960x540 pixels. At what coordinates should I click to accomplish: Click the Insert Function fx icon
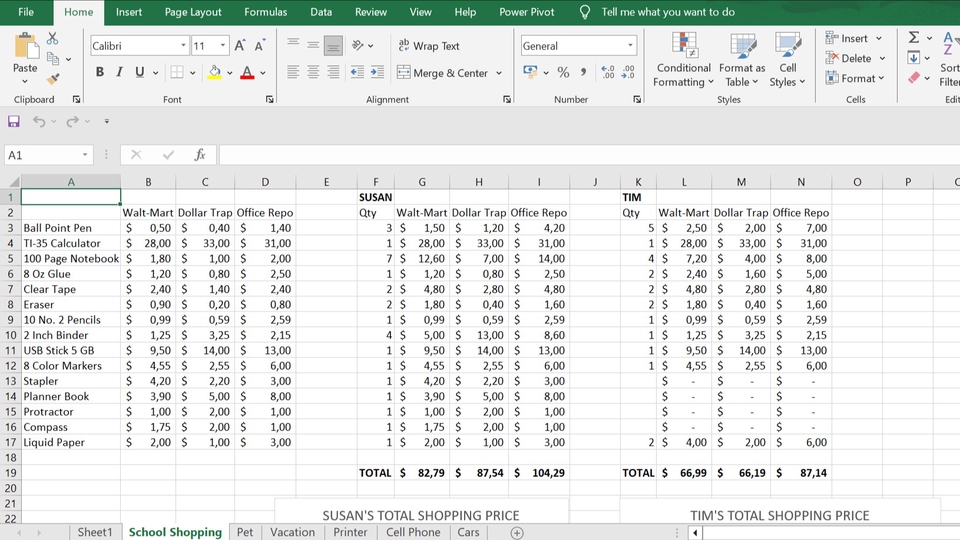point(200,155)
